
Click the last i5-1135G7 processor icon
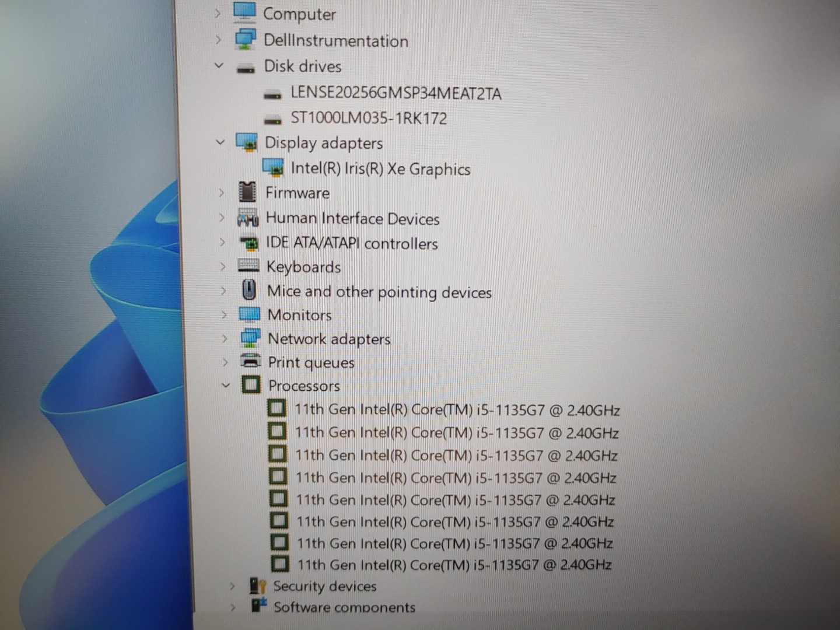280,563
